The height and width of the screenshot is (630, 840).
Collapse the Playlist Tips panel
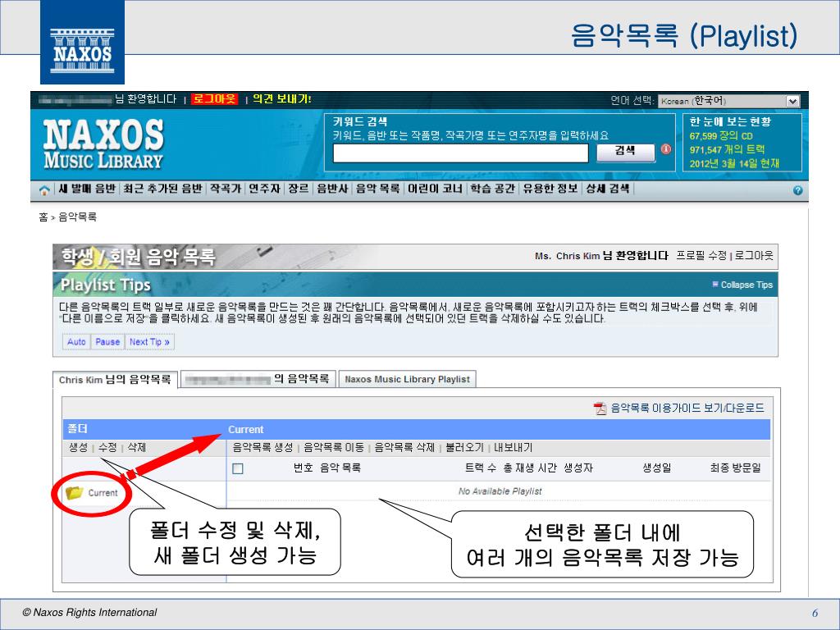click(742, 285)
